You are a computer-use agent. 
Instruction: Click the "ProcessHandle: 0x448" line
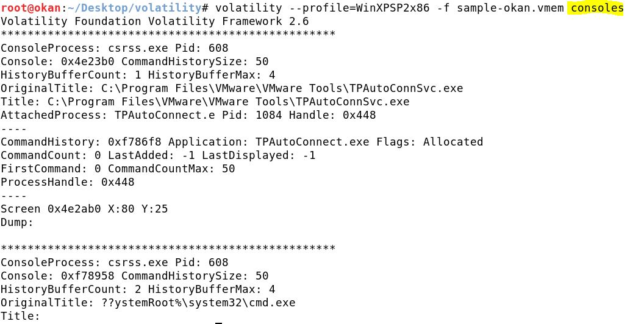tap(68, 182)
